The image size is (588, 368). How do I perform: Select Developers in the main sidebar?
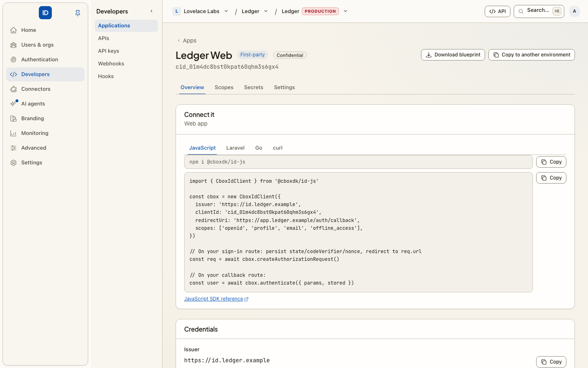tap(45, 74)
